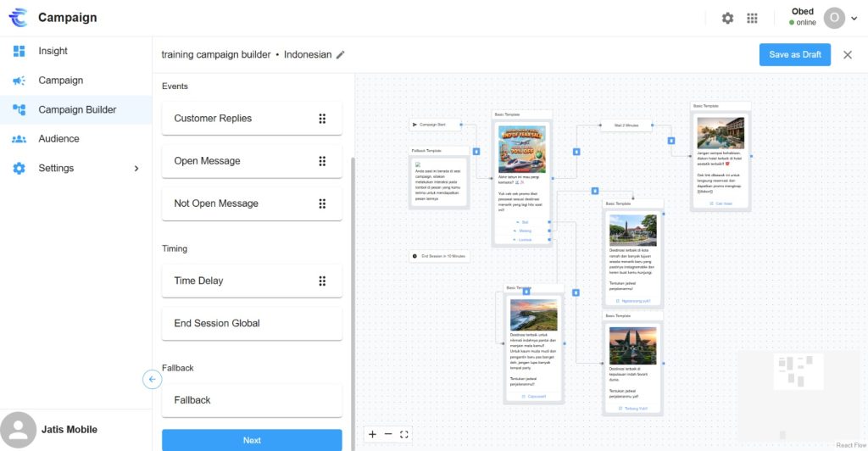Select the Campaign Start node

point(435,125)
